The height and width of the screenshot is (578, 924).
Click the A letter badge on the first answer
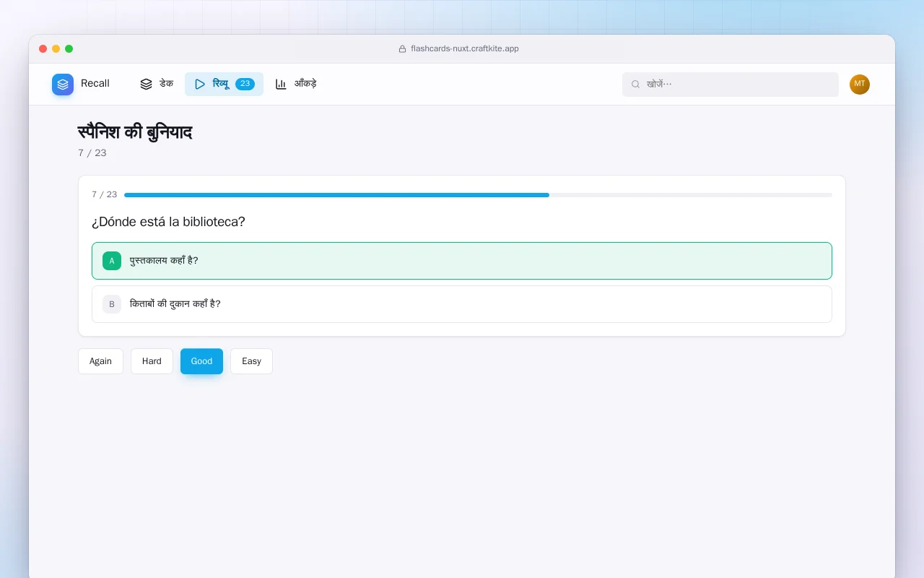(x=112, y=261)
